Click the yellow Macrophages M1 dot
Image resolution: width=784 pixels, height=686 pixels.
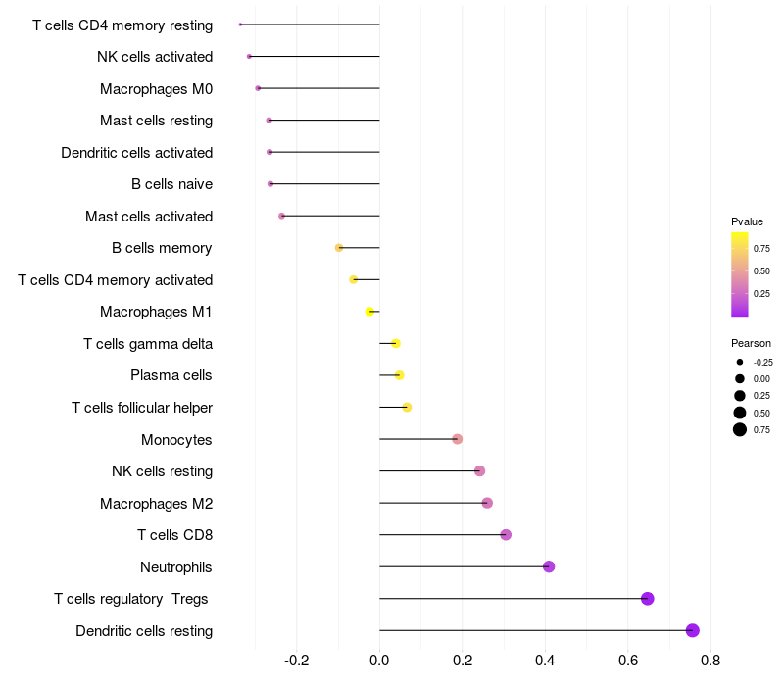coord(369,312)
